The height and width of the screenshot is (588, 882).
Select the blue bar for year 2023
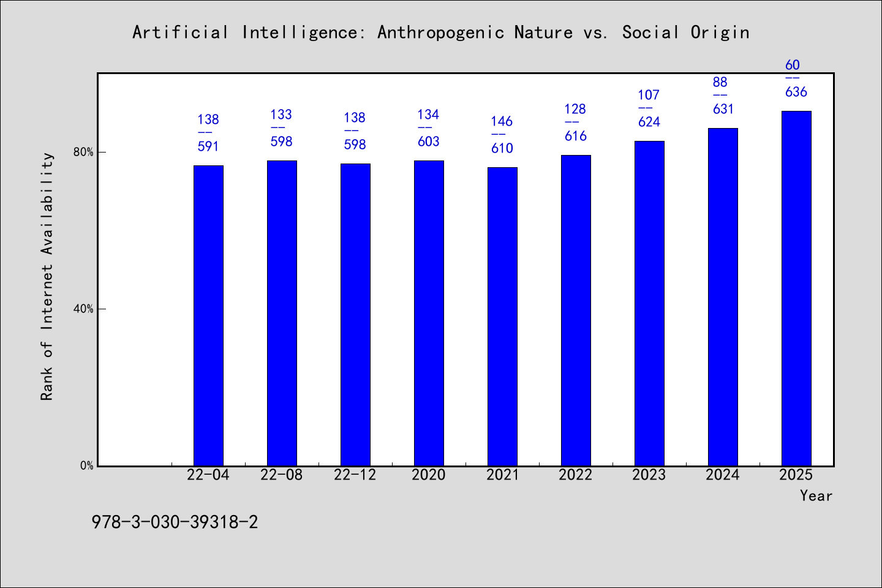click(649, 303)
